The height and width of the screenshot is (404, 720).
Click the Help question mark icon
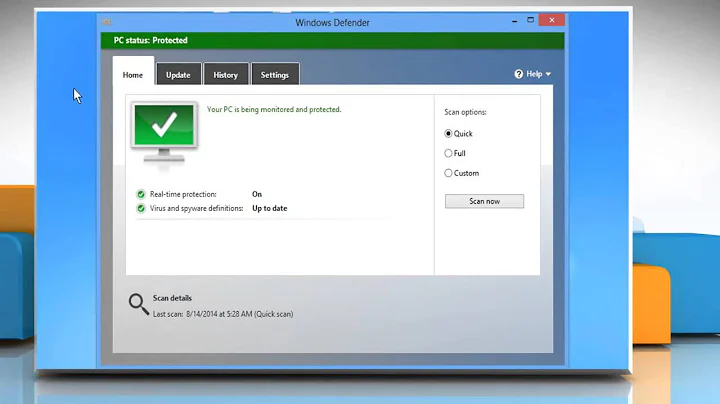(519, 74)
